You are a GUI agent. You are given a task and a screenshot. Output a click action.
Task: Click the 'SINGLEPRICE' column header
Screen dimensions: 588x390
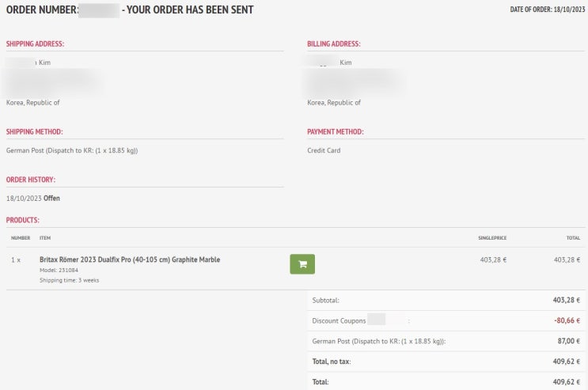coord(492,238)
